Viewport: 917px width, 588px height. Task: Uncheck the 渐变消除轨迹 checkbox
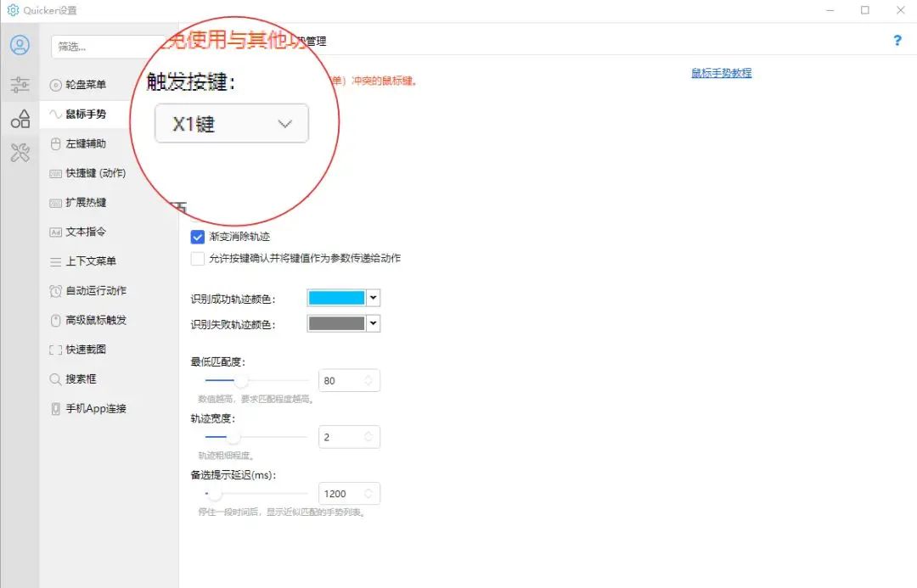click(198, 237)
